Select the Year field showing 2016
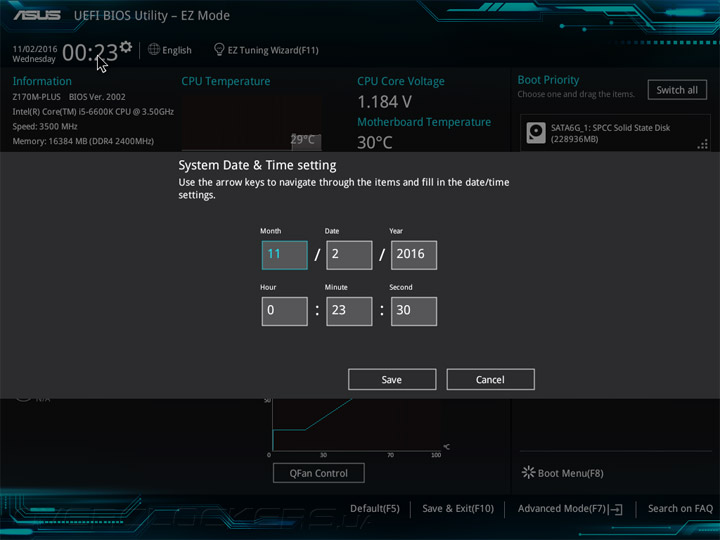720x540 pixels. click(x=414, y=255)
